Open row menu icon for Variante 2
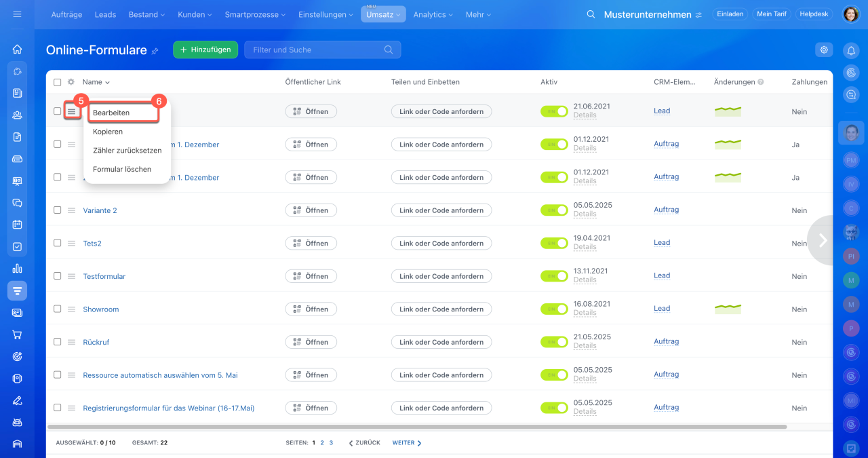The image size is (868, 458). pos(71,210)
